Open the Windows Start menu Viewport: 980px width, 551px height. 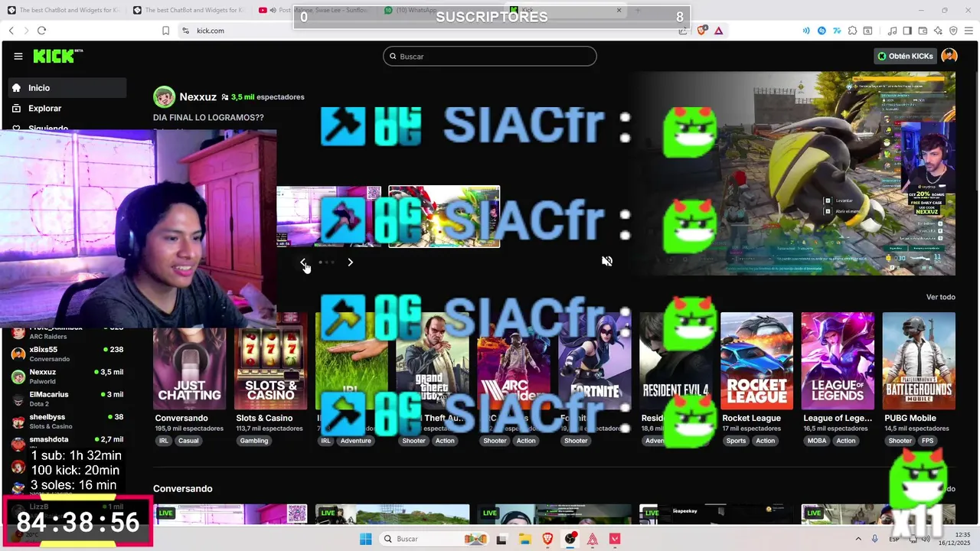(365, 539)
